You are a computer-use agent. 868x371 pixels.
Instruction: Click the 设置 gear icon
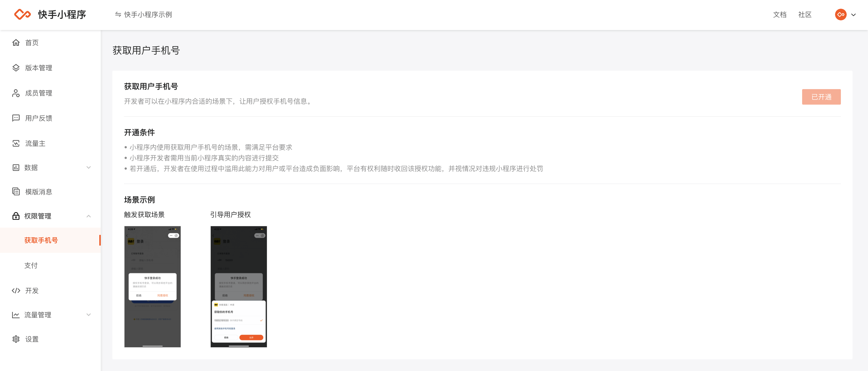16,339
